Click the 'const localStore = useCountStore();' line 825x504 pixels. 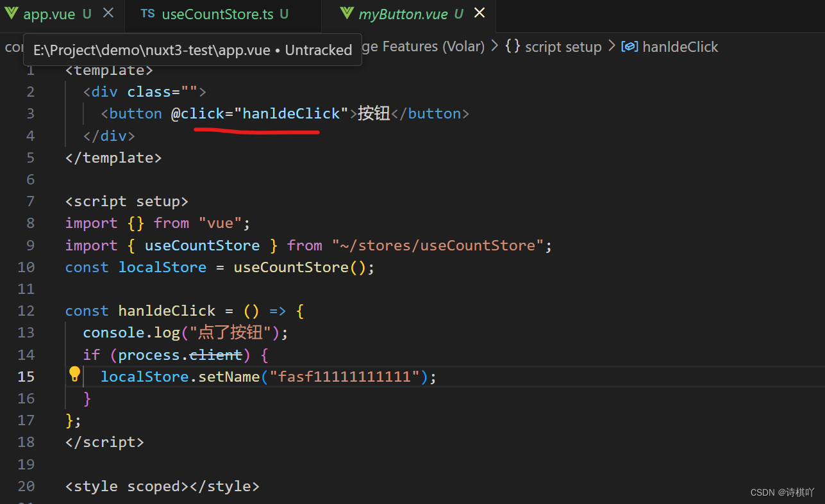(x=220, y=267)
